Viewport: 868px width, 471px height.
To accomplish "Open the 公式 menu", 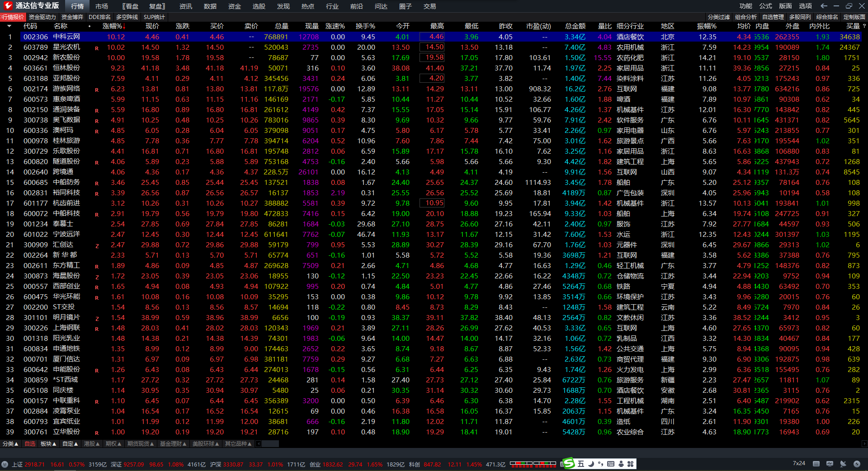I will [x=766, y=6].
